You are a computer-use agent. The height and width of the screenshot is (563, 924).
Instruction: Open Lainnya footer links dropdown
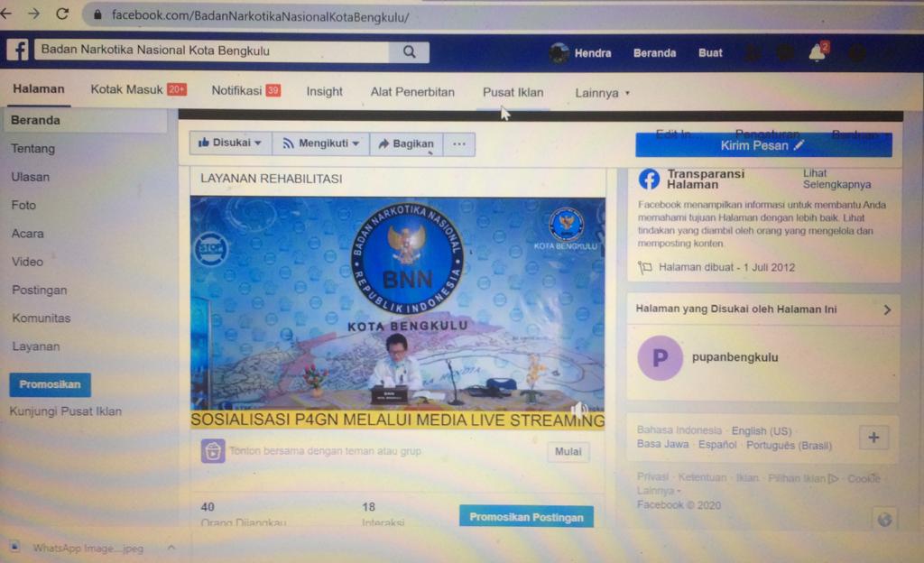[658, 491]
